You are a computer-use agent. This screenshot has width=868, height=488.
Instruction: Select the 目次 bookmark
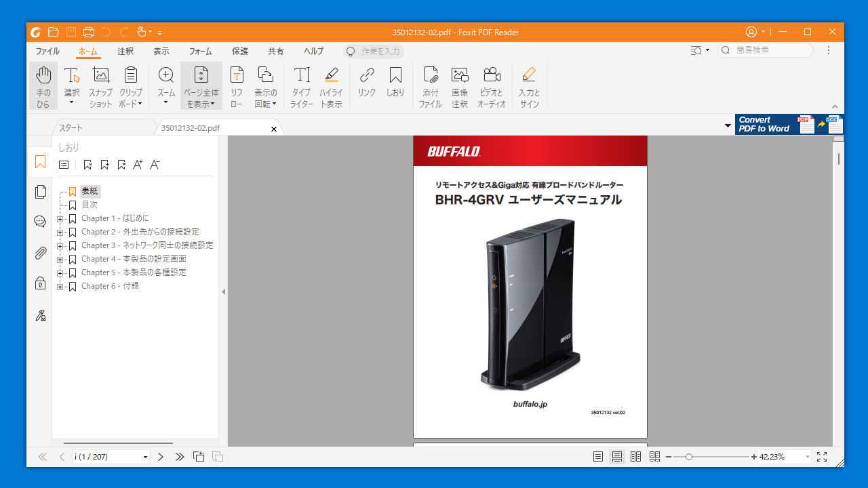coord(90,205)
